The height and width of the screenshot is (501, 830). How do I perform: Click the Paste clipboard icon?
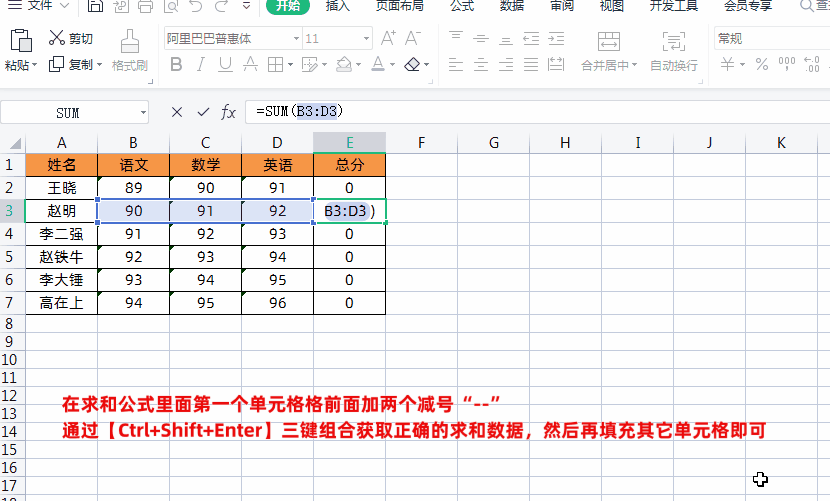21,41
